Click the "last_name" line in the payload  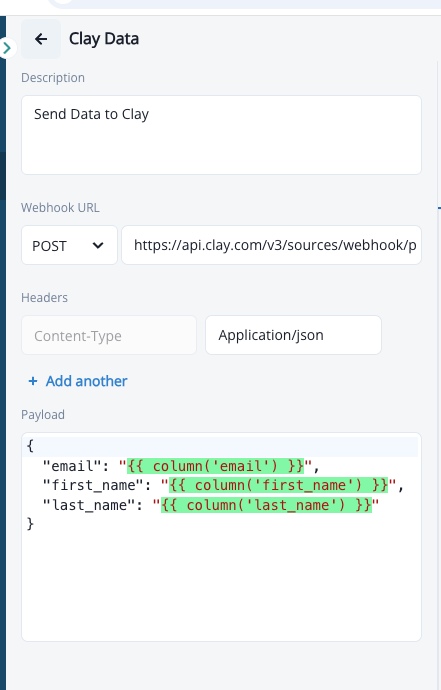click(x=210, y=505)
